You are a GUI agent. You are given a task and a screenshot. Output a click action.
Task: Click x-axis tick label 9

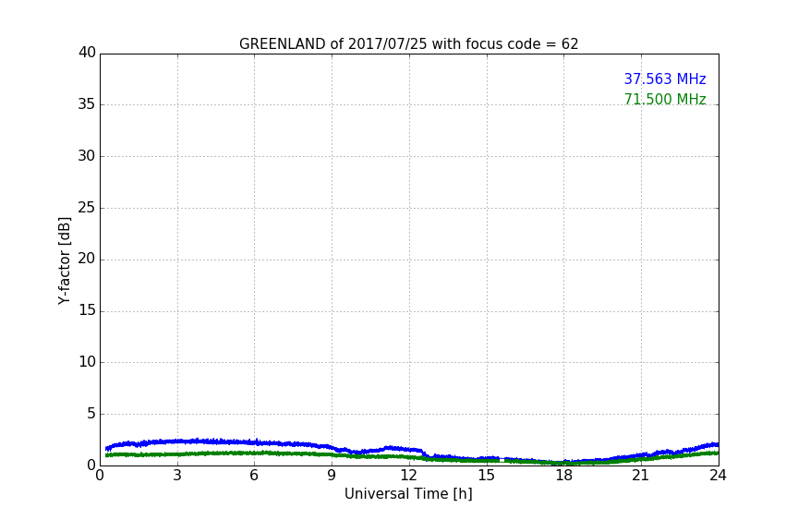click(x=332, y=476)
